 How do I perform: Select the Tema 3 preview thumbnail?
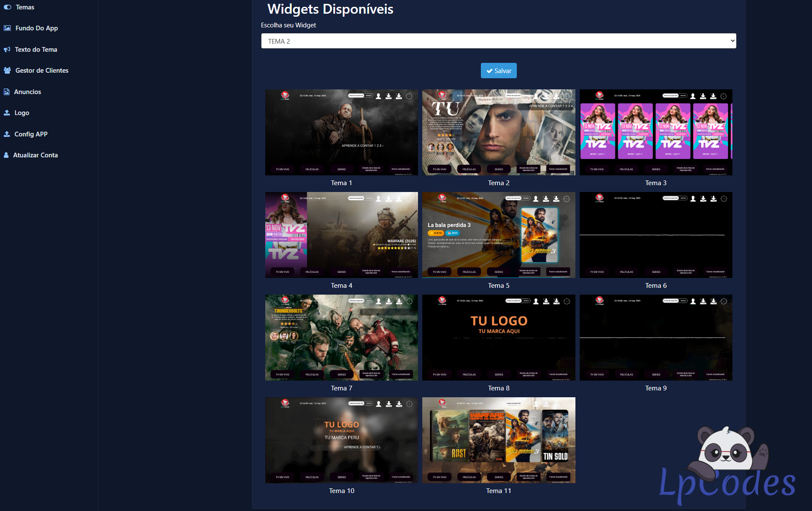(x=656, y=132)
